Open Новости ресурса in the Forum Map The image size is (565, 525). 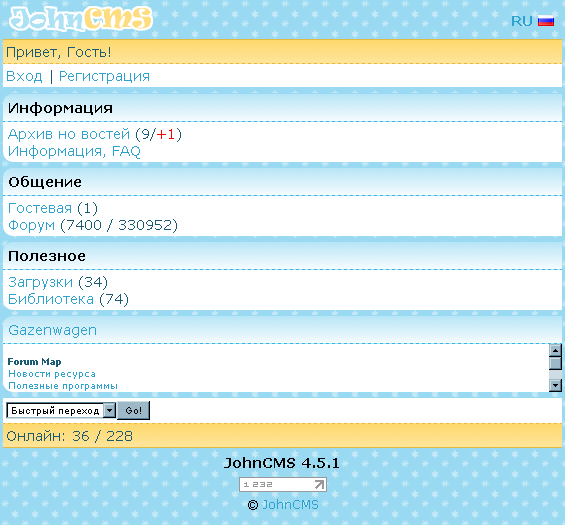click(x=52, y=374)
